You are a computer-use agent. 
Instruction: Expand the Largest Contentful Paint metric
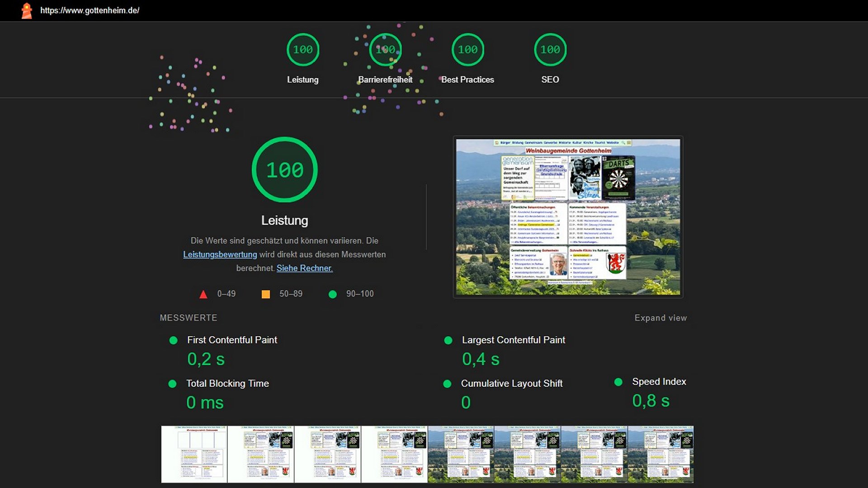pyautogui.click(x=513, y=340)
